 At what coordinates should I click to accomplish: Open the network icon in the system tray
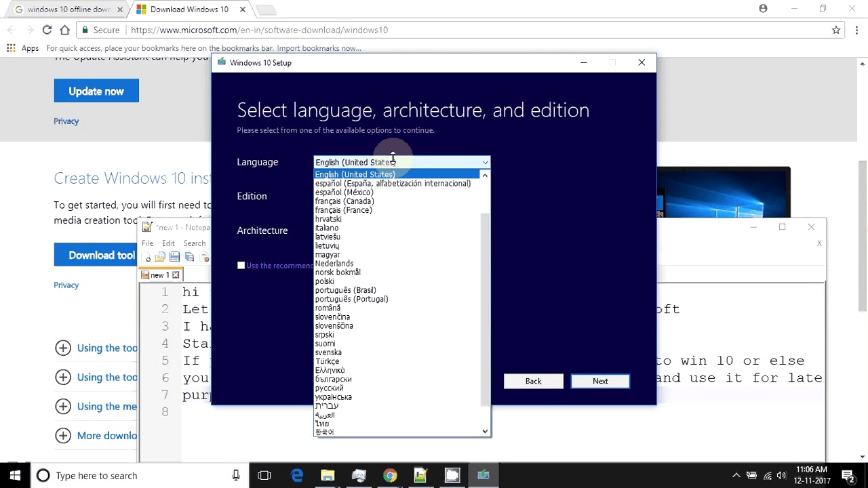coord(766,475)
